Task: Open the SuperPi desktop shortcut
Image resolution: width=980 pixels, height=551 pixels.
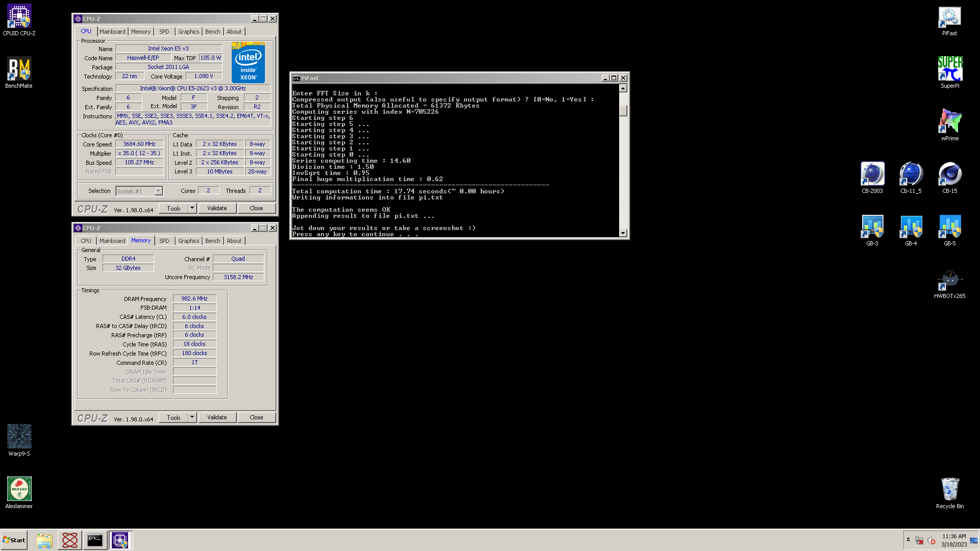Action: pos(949,72)
